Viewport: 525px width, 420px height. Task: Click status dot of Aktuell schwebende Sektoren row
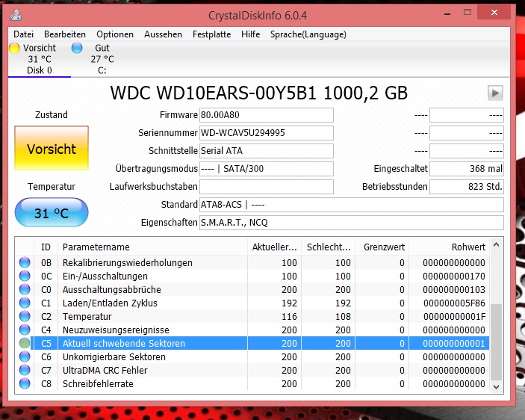point(25,343)
